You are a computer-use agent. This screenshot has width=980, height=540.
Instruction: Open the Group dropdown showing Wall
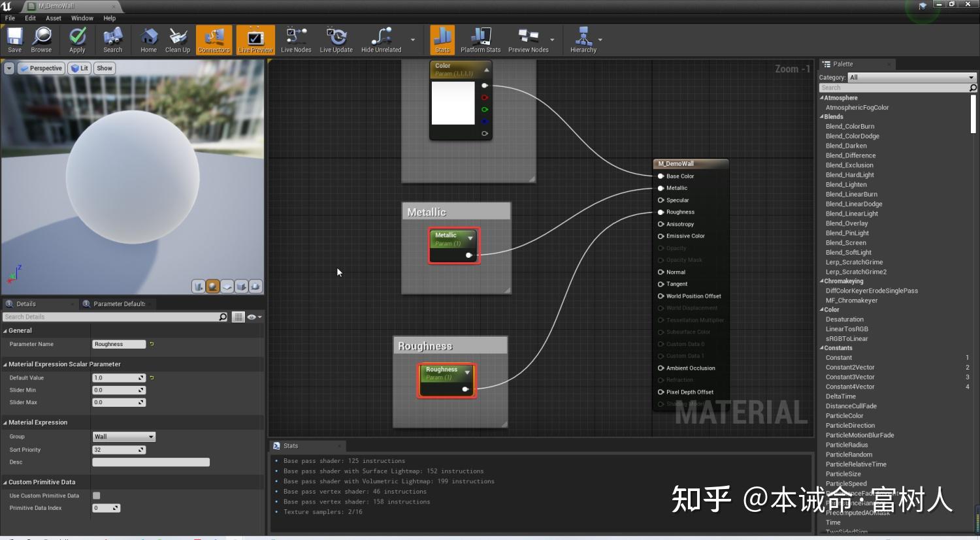tap(123, 436)
